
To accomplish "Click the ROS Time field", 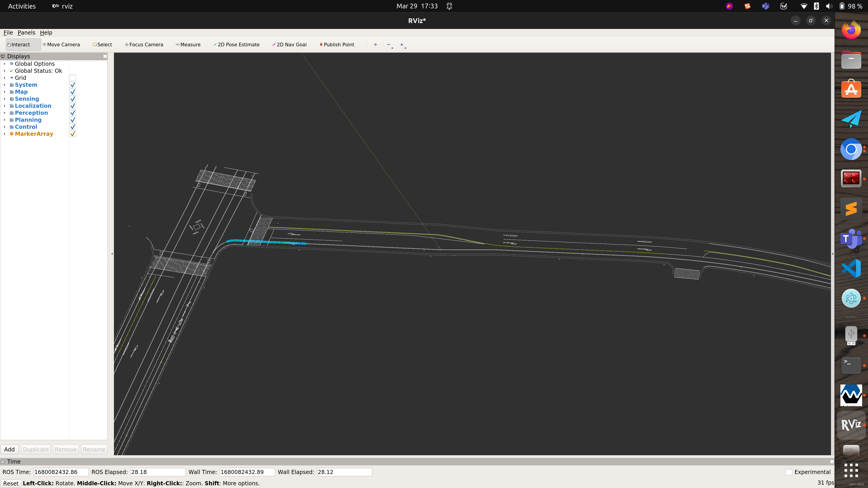I will pos(61,472).
